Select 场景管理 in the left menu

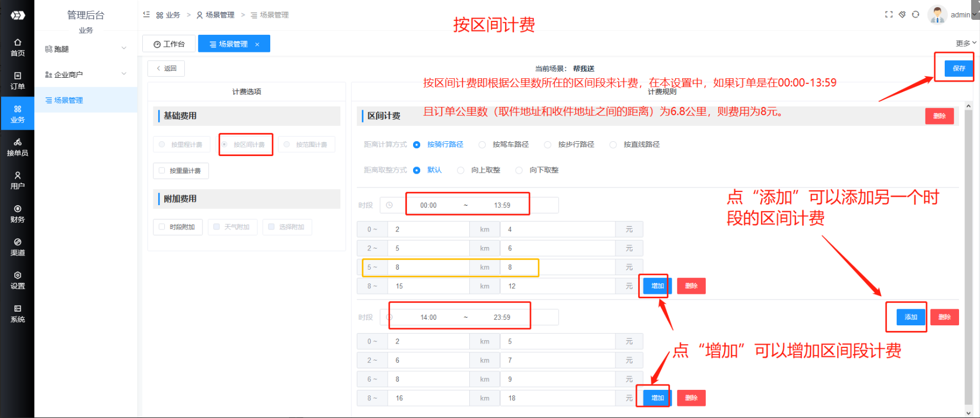pos(68,100)
